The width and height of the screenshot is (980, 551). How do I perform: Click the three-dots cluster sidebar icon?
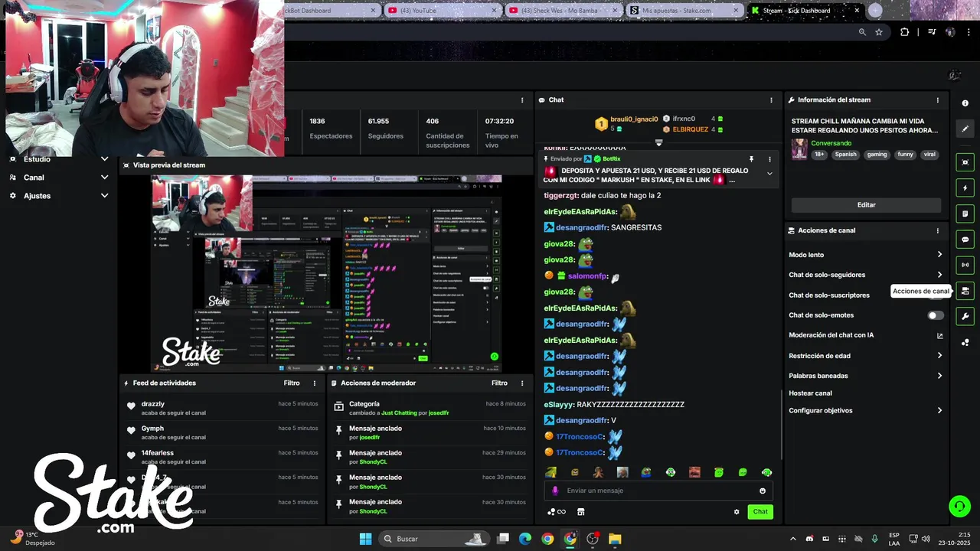tap(965, 342)
